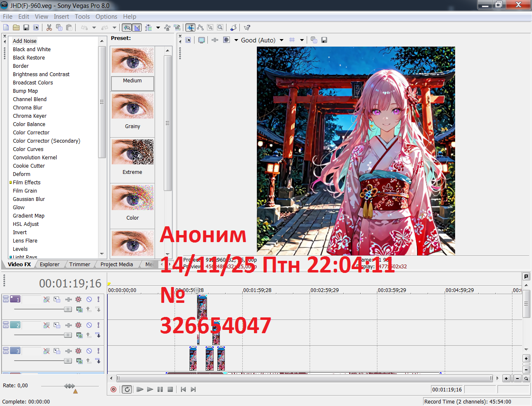Toggle Split Screen View in preview
Viewport: 532px width, 406px height.
(x=227, y=40)
